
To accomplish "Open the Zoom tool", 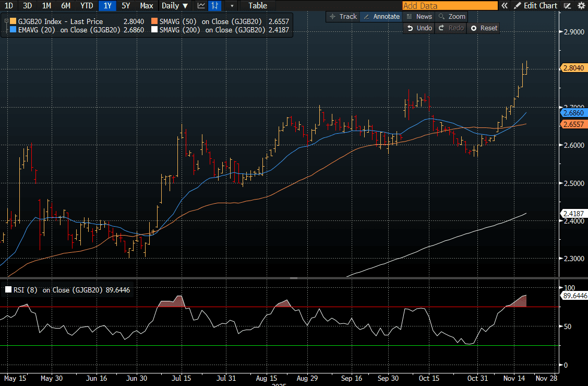I will tap(452, 17).
